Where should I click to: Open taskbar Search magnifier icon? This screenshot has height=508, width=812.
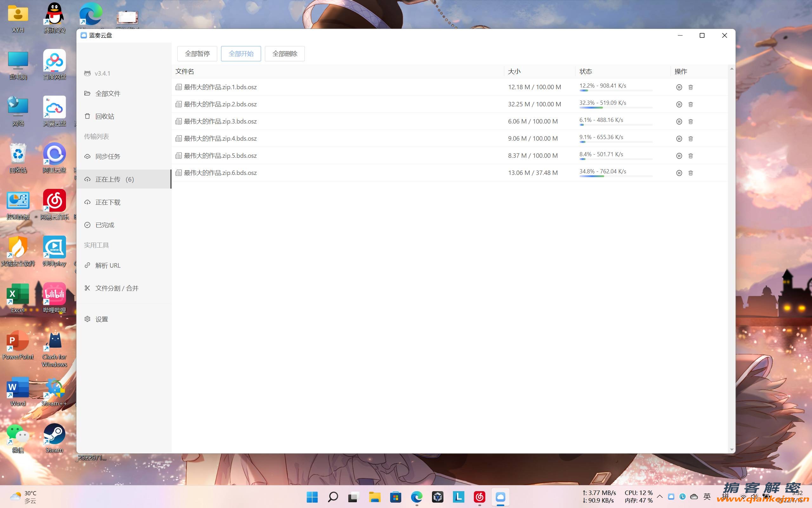333,497
